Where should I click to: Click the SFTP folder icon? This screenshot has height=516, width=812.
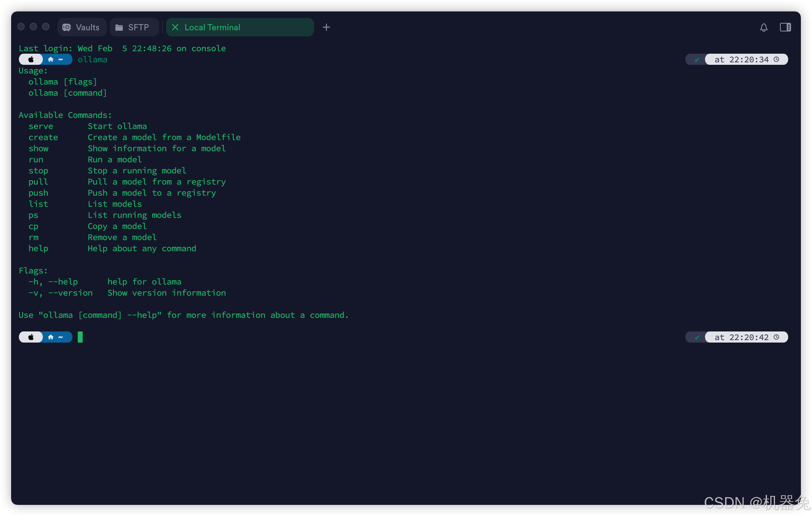pos(119,27)
